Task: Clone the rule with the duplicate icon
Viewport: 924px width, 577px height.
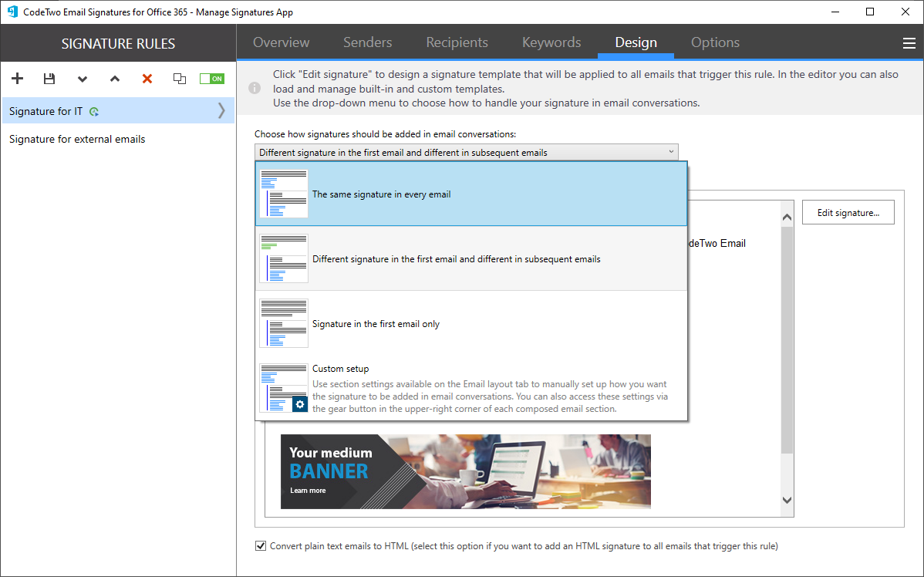Action: (180, 79)
